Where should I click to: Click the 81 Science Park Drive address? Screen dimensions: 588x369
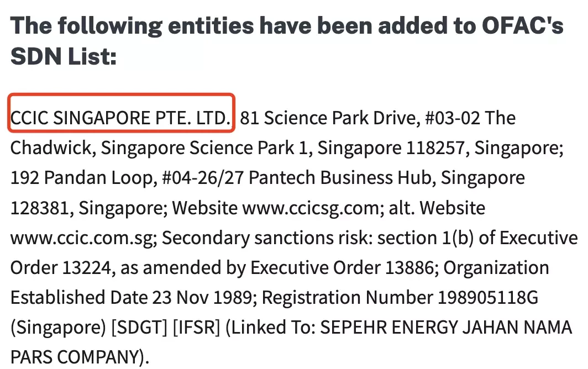point(328,118)
